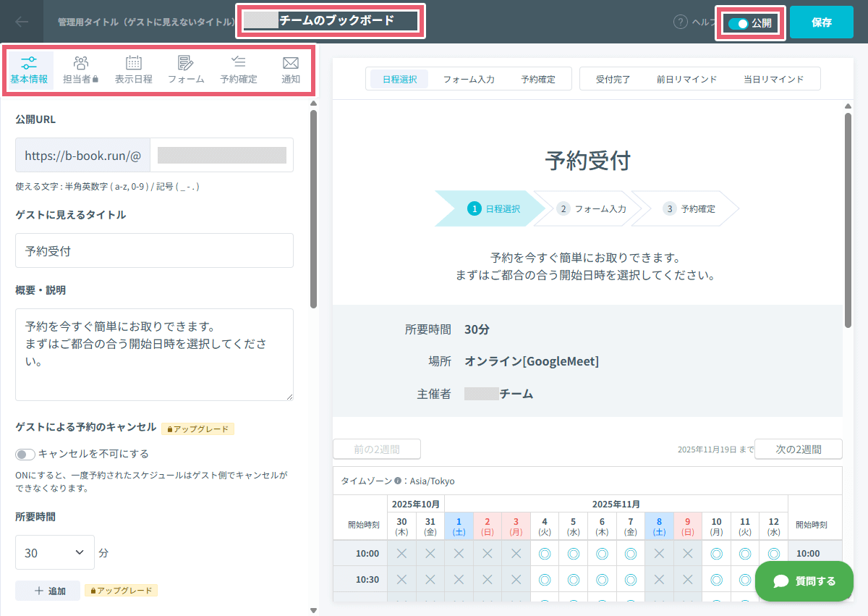Click inside the 概要・説明 description textarea
This screenshot has height=616, width=868.
154,355
